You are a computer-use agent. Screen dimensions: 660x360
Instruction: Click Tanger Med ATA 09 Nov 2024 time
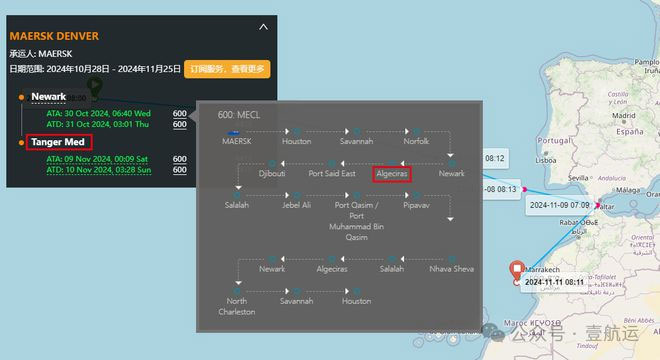click(x=97, y=159)
